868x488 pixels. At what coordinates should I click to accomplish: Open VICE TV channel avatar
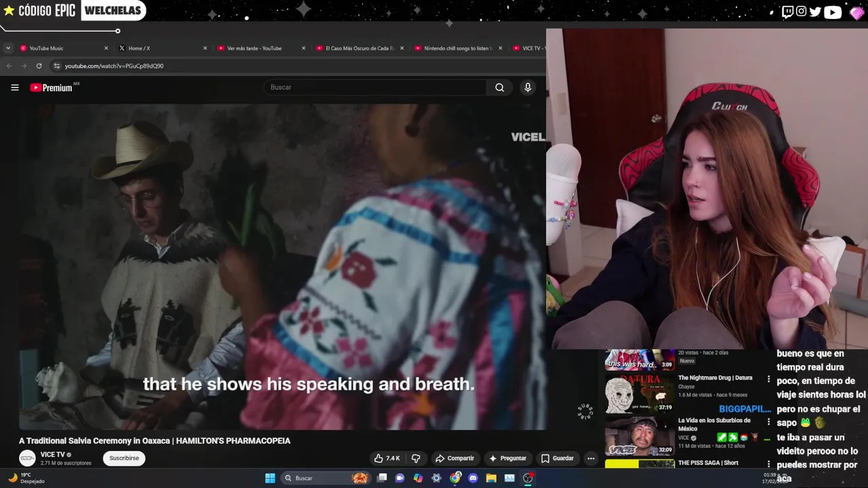point(27,458)
